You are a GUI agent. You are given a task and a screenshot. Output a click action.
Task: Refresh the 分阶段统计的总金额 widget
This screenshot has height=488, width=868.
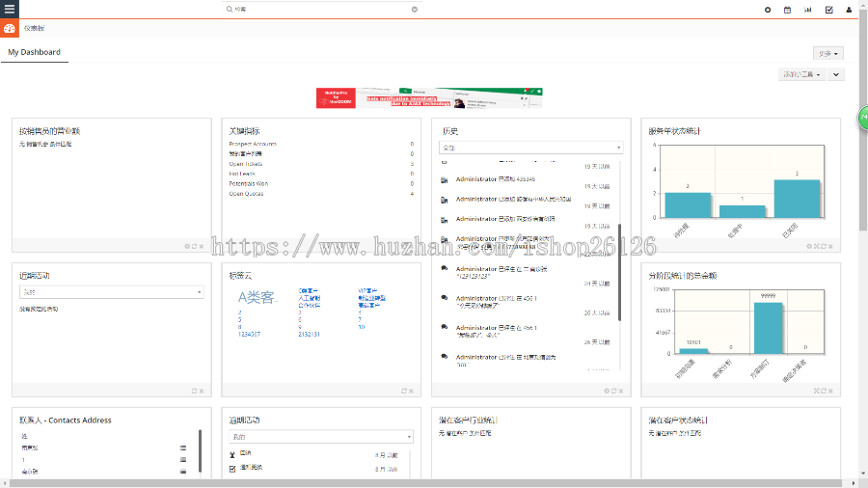[824, 391]
